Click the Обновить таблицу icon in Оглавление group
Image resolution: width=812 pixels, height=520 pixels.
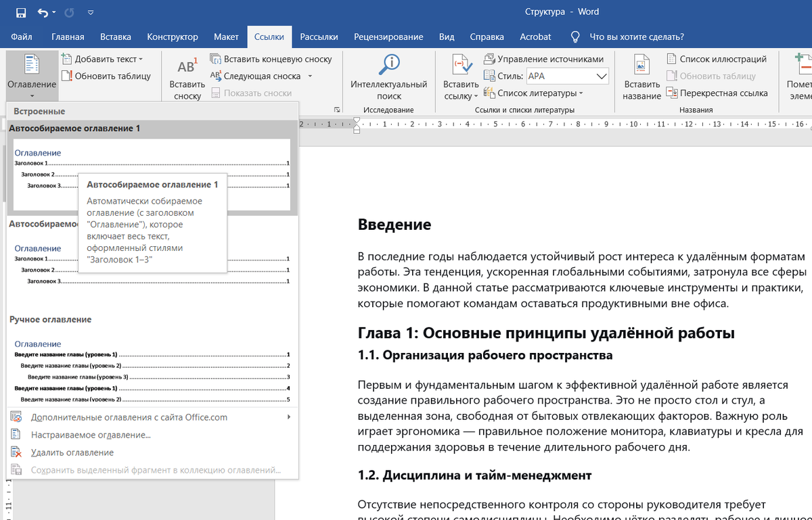66,76
